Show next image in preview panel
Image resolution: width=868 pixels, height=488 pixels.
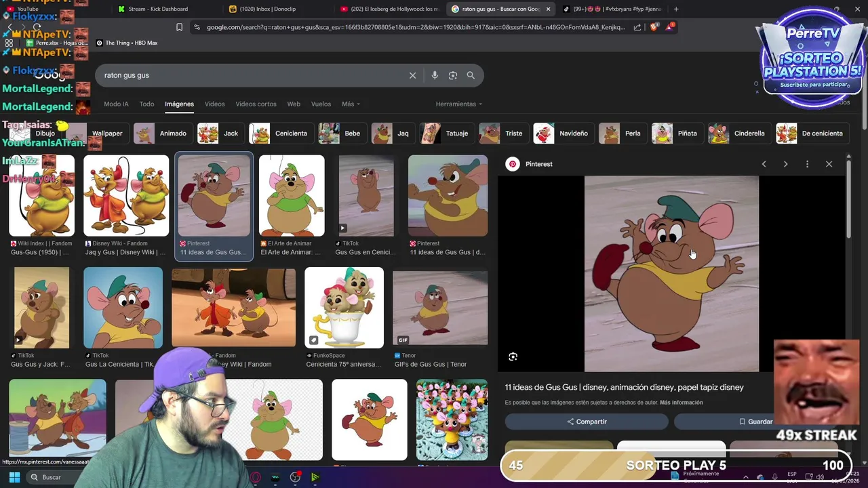[x=785, y=164]
